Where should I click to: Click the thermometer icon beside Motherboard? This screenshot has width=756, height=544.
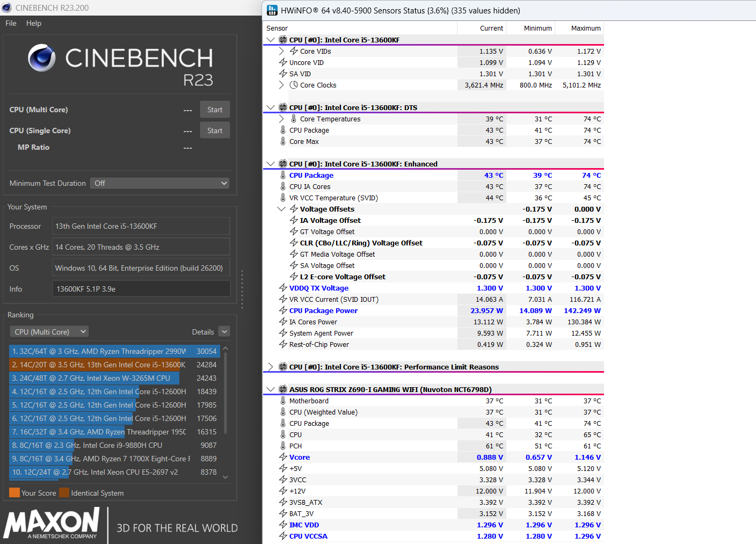point(283,401)
